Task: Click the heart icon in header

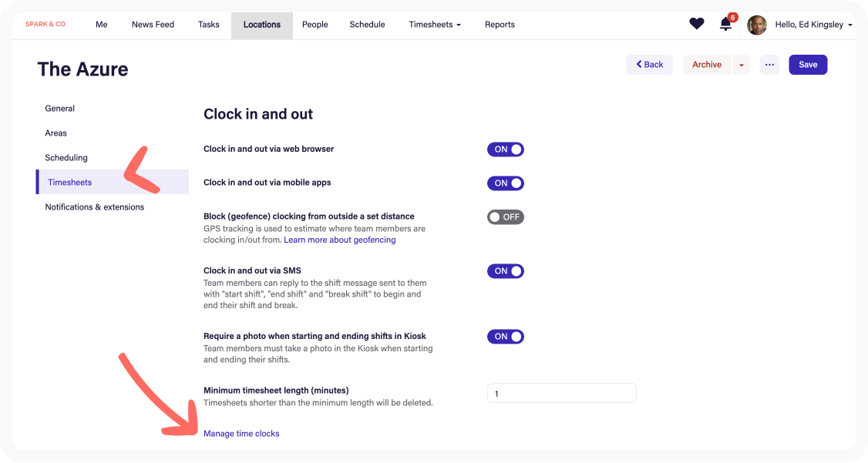Action: tap(696, 24)
